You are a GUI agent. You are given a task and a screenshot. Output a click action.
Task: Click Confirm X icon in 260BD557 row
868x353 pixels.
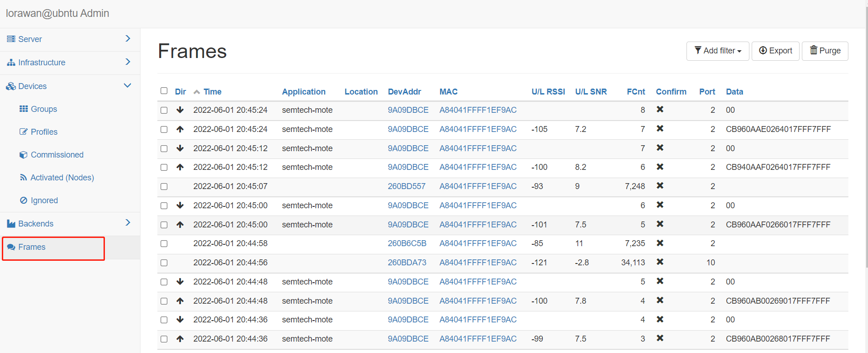pyautogui.click(x=660, y=186)
